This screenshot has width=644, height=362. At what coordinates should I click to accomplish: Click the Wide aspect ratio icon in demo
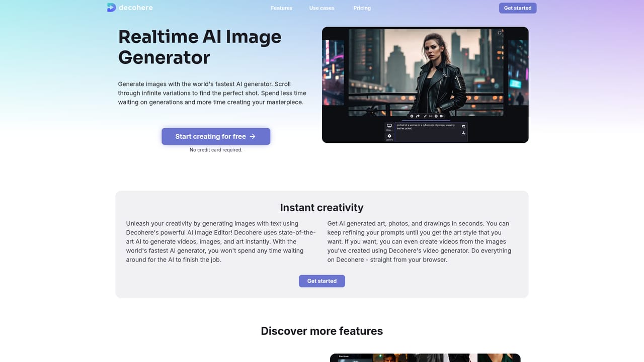pyautogui.click(x=389, y=127)
